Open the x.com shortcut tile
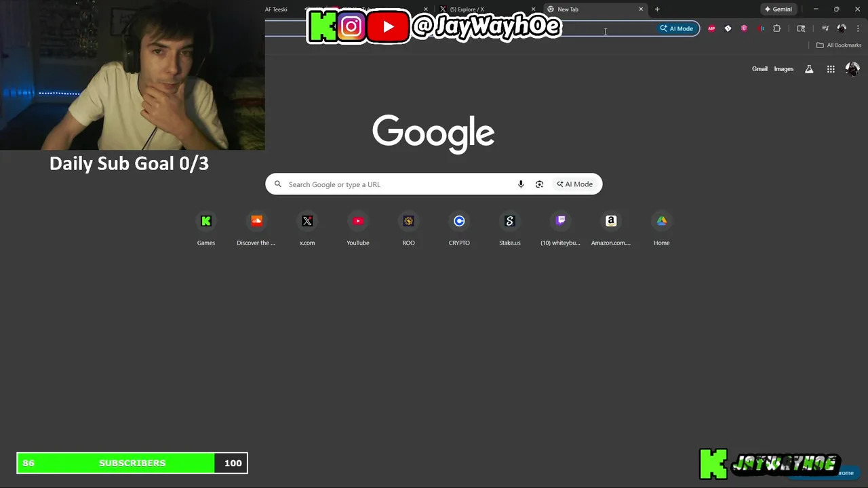This screenshot has width=868, height=488. [307, 229]
